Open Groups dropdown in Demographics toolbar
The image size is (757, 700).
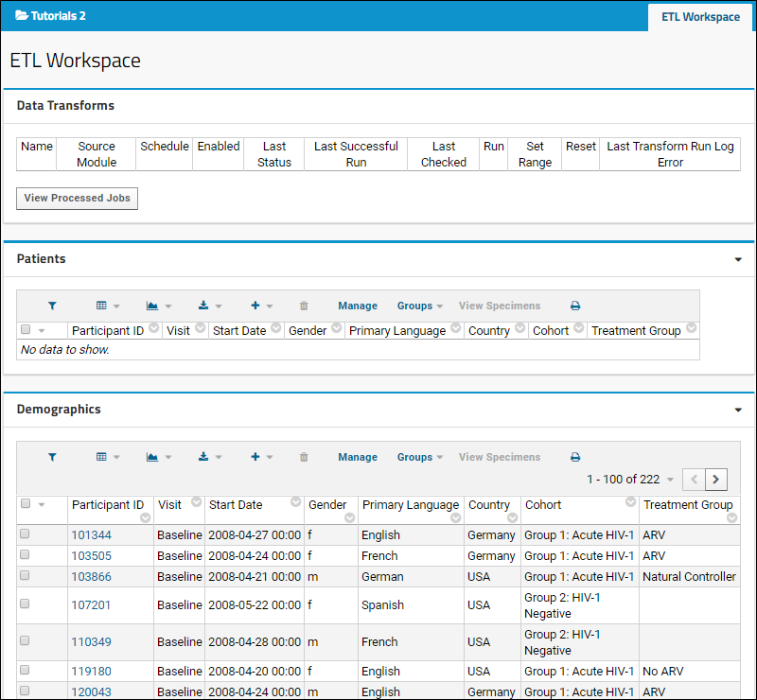[419, 457]
